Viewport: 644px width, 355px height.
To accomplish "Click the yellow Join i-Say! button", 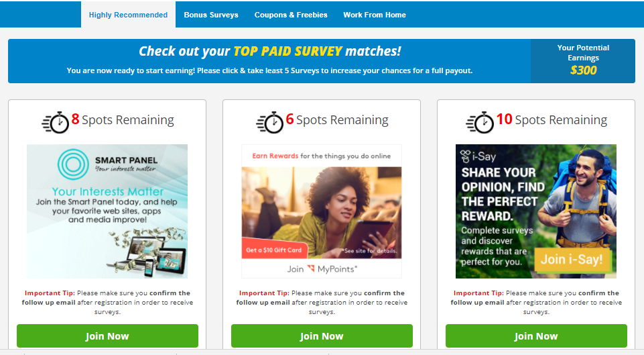I will pos(572,260).
